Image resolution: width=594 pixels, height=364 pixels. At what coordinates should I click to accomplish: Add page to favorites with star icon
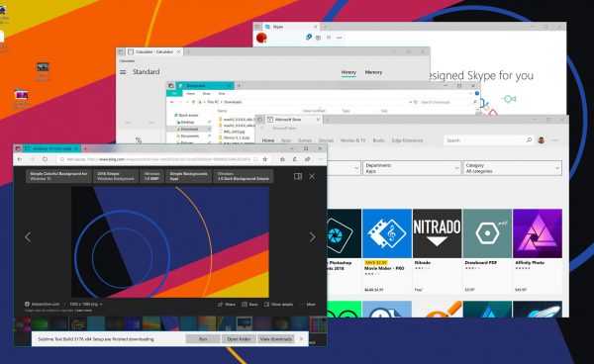tap(264, 159)
